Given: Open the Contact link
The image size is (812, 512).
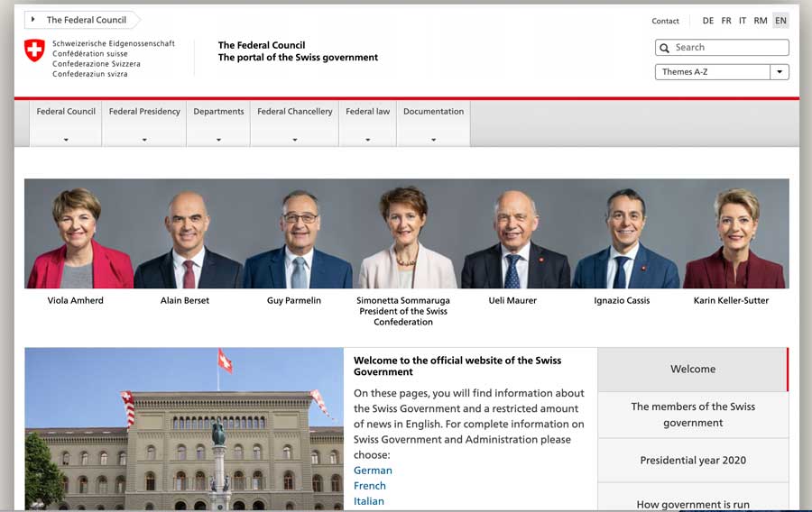Looking at the screenshot, I should [665, 22].
